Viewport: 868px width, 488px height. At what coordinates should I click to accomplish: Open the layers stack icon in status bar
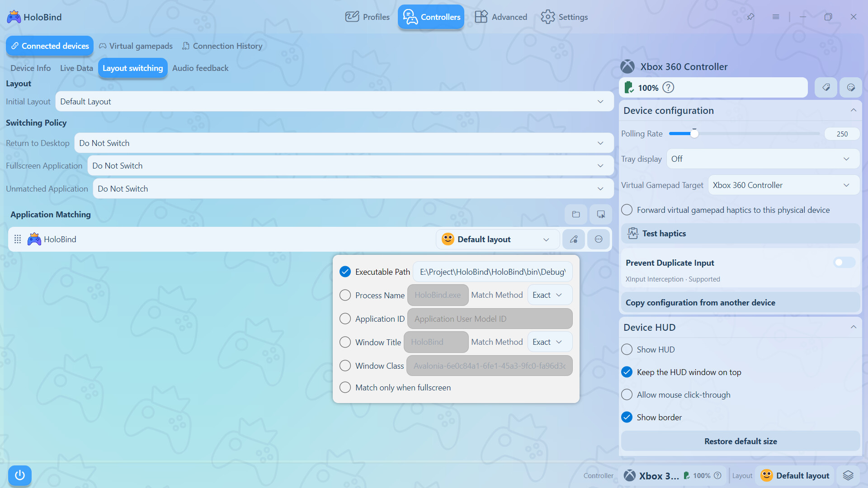848,475
